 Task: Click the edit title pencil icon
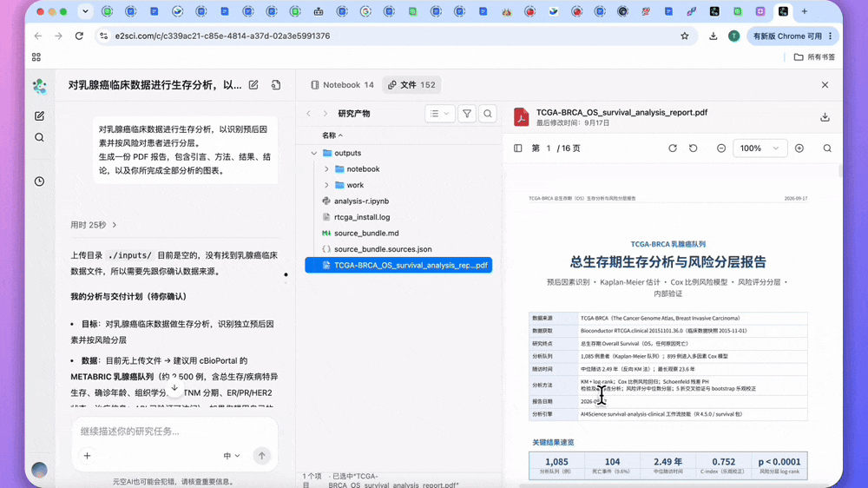(x=253, y=85)
